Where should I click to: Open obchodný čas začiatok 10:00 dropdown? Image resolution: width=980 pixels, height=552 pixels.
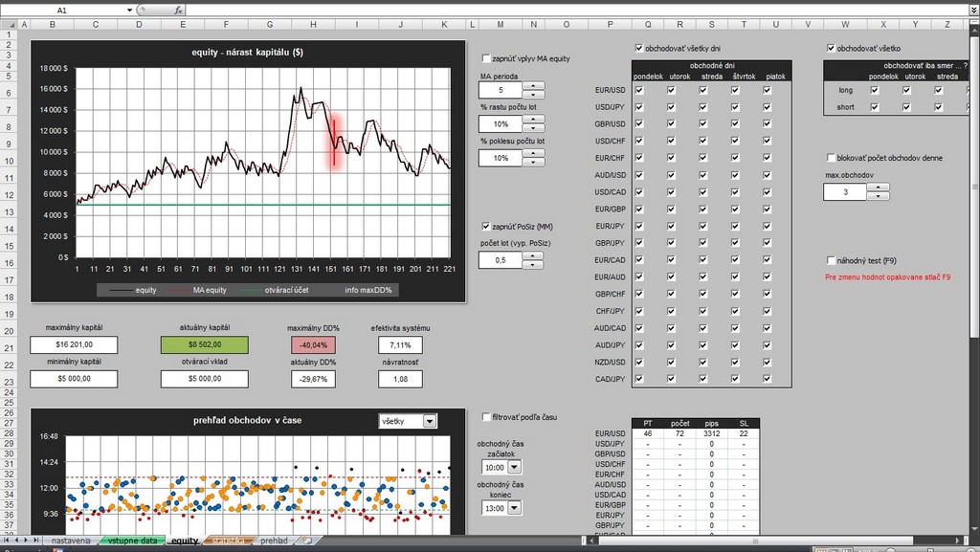click(x=514, y=467)
